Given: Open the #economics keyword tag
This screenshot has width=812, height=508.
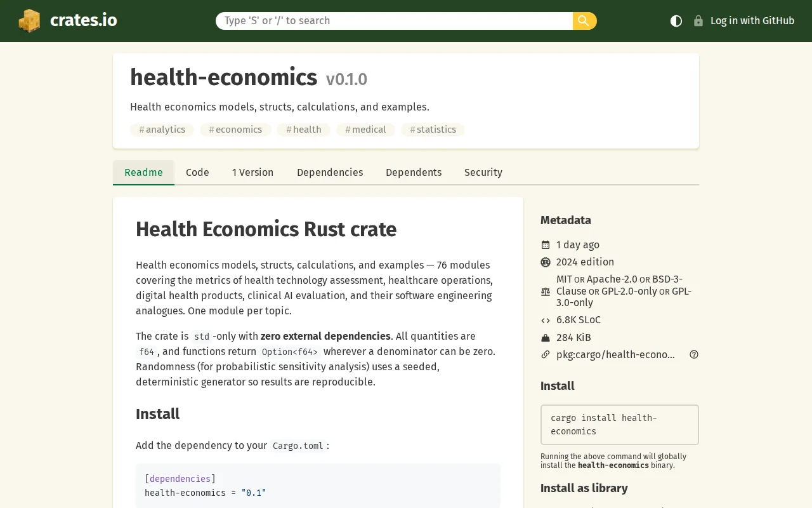Looking at the screenshot, I should coord(235,130).
